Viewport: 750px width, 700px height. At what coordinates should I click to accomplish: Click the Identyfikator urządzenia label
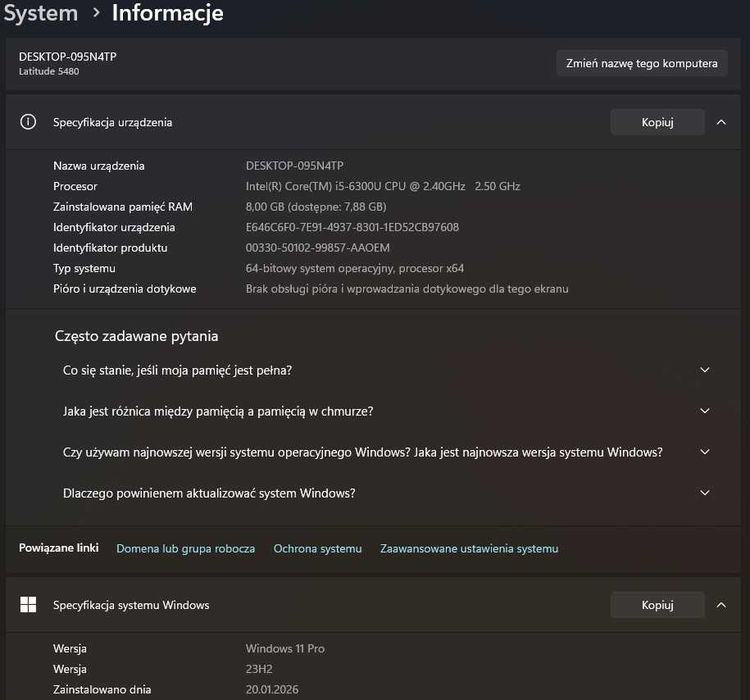point(114,227)
